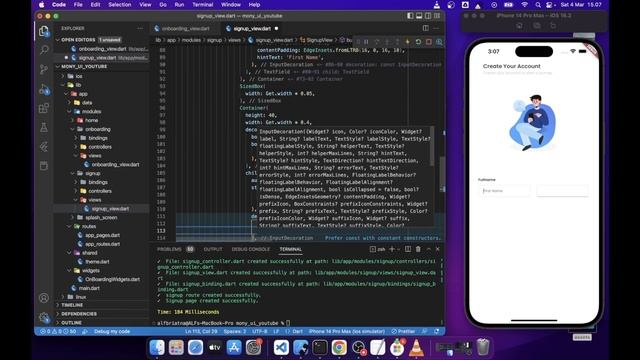Kill terminal with the trash icon
640x360 pixels.
point(418,249)
